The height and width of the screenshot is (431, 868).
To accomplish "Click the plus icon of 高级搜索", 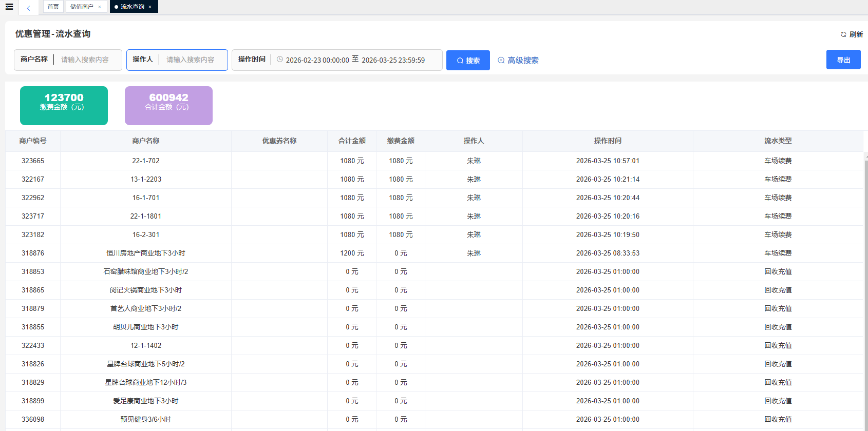I will click(x=501, y=60).
